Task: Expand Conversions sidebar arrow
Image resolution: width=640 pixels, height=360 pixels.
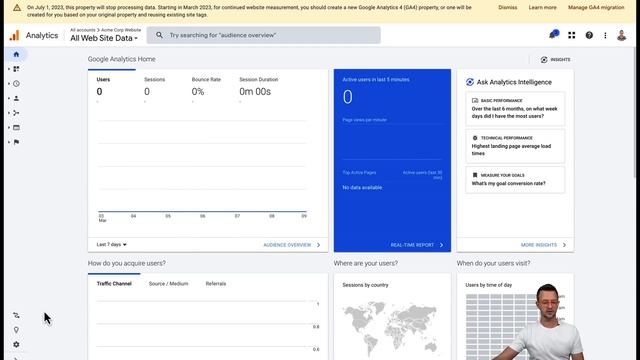Action: tap(9, 142)
